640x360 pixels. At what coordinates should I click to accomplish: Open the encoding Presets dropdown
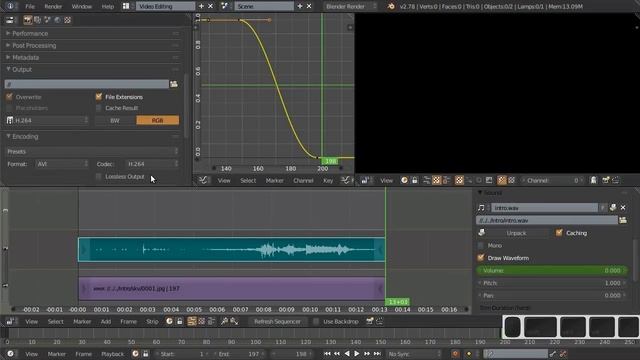coord(92,151)
